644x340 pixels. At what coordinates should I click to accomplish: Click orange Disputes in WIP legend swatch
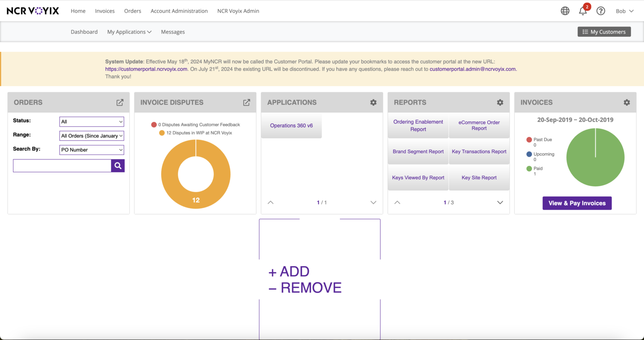[162, 133]
